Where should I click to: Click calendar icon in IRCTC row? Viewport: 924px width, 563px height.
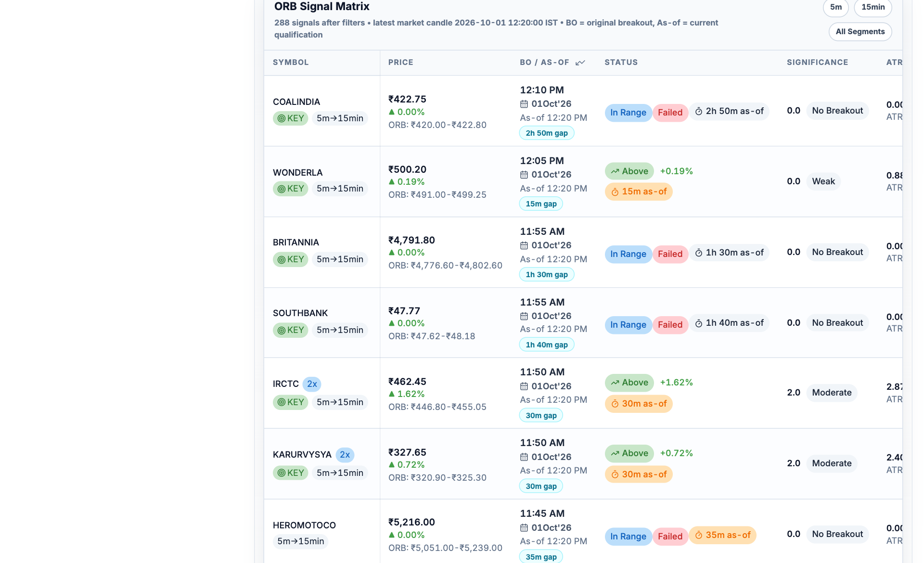click(x=524, y=386)
